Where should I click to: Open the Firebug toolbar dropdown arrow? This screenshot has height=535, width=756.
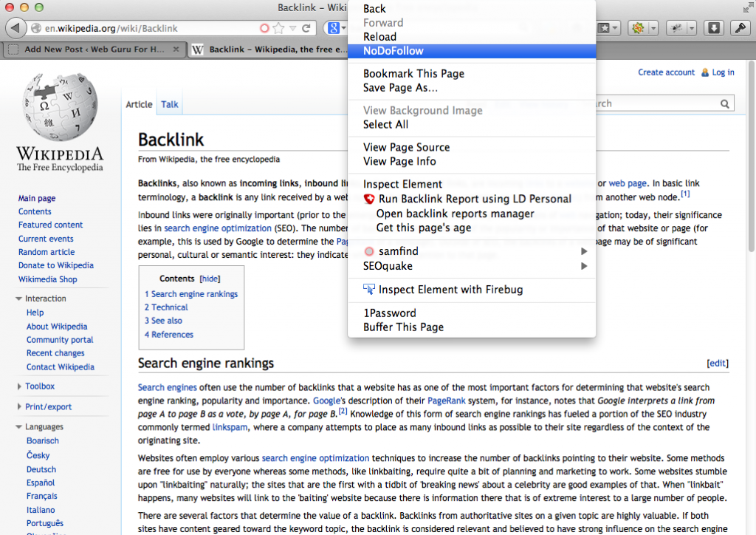[692, 29]
